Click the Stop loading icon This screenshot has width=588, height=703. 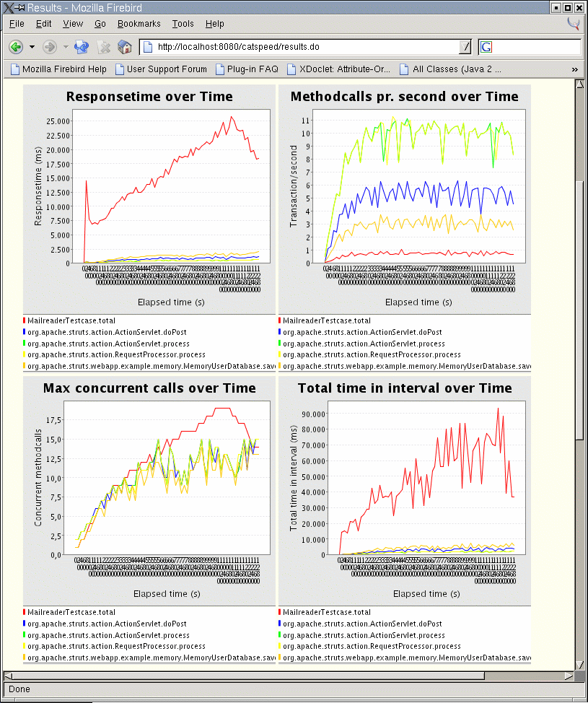tap(104, 47)
